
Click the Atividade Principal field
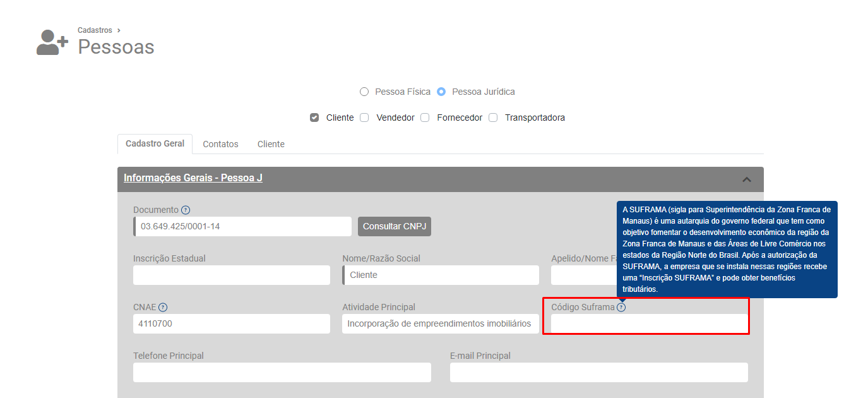point(441,323)
